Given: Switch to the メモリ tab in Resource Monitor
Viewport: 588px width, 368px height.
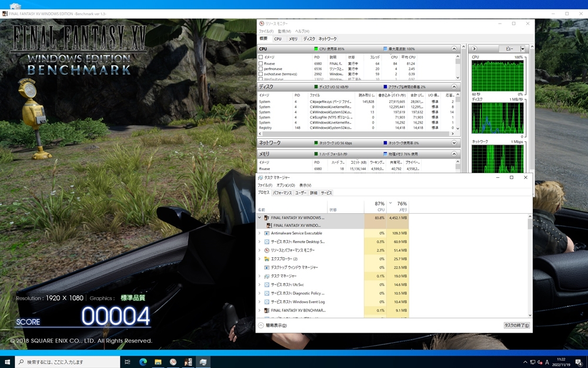Looking at the screenshot, I should [x=293, y=39].
